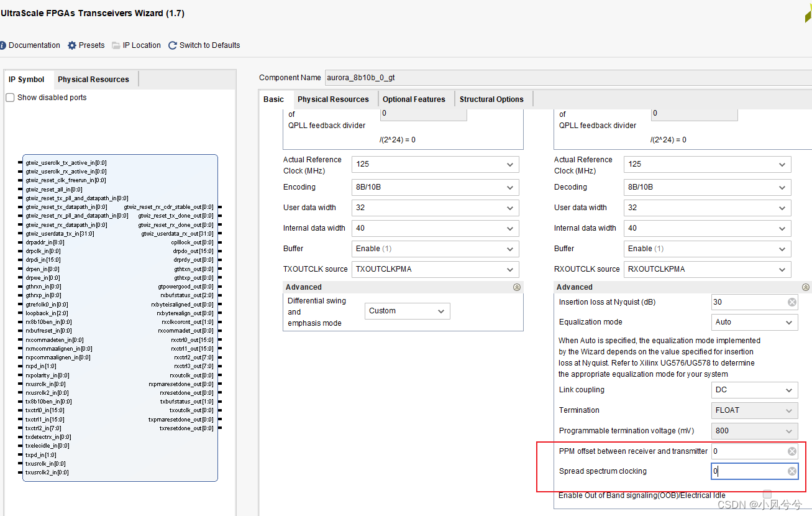Open receiver User data width dropdown

(708, 208)
